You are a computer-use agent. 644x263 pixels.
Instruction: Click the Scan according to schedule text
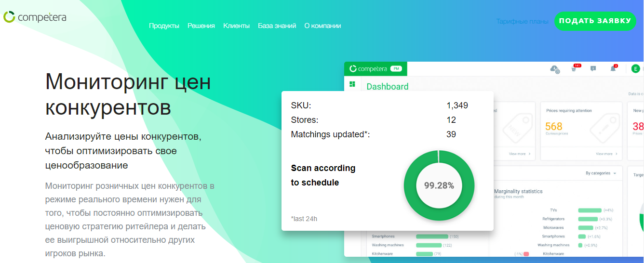point(323,175)
